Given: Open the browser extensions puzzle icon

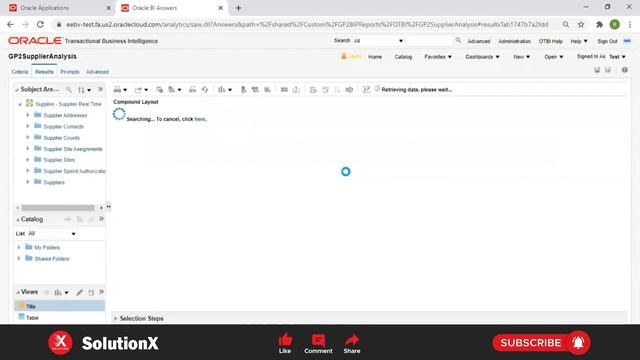Looking at the screenshot, I should 599,24.
